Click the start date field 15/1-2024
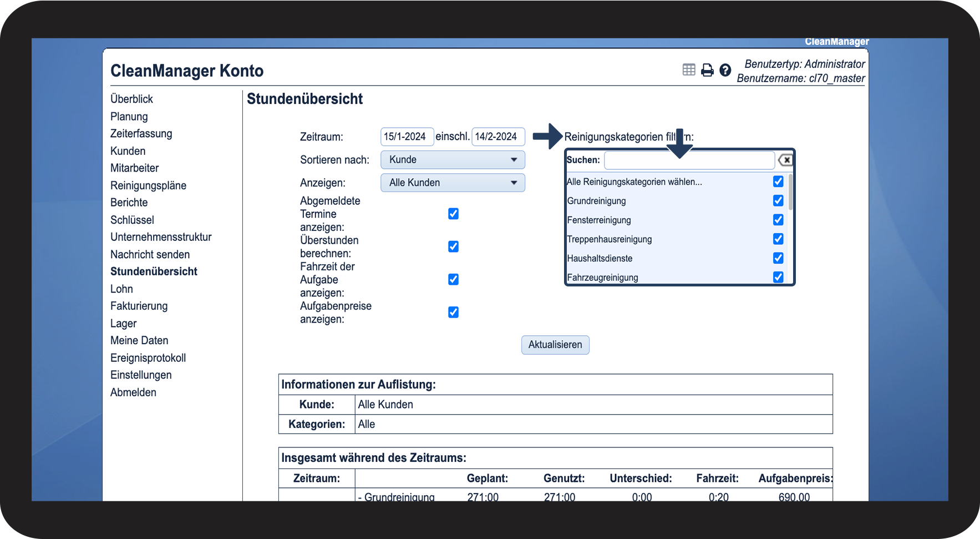Viewport: 980px width, 539px height. tap(407, 137)
